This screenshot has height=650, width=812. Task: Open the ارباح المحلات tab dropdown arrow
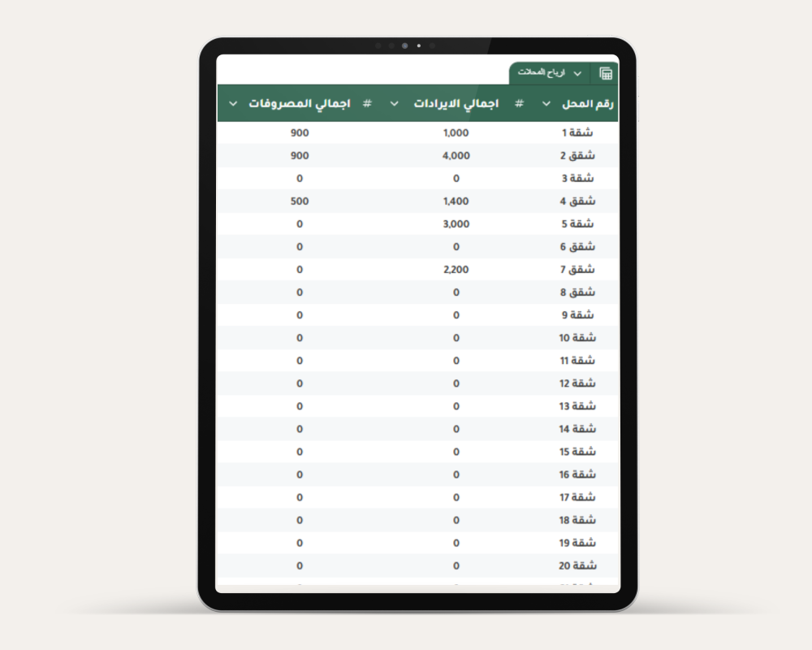[577, 74]
